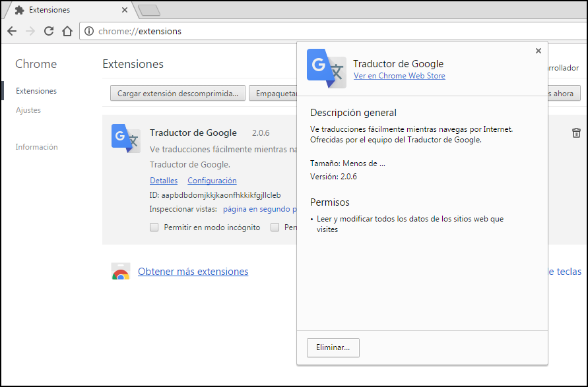Click Cargar extensión descomprimida button
Viewport: 588px width, 387px height.
[178, 94]
